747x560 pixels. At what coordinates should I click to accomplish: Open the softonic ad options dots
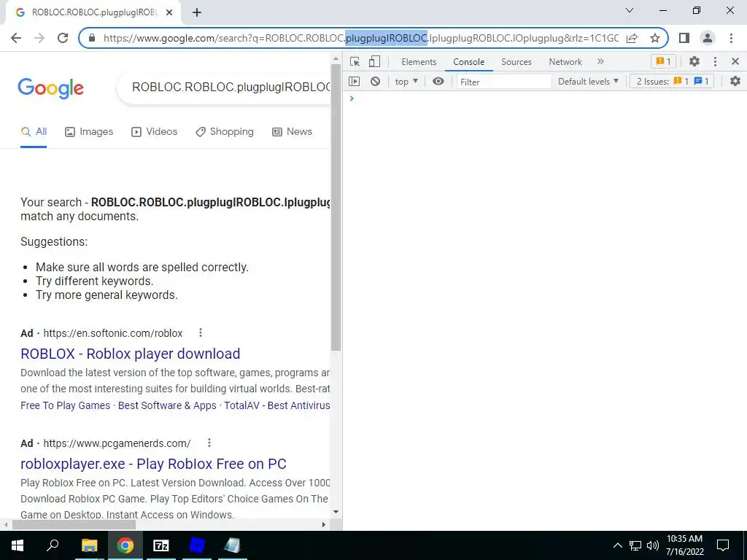[201, 332]
